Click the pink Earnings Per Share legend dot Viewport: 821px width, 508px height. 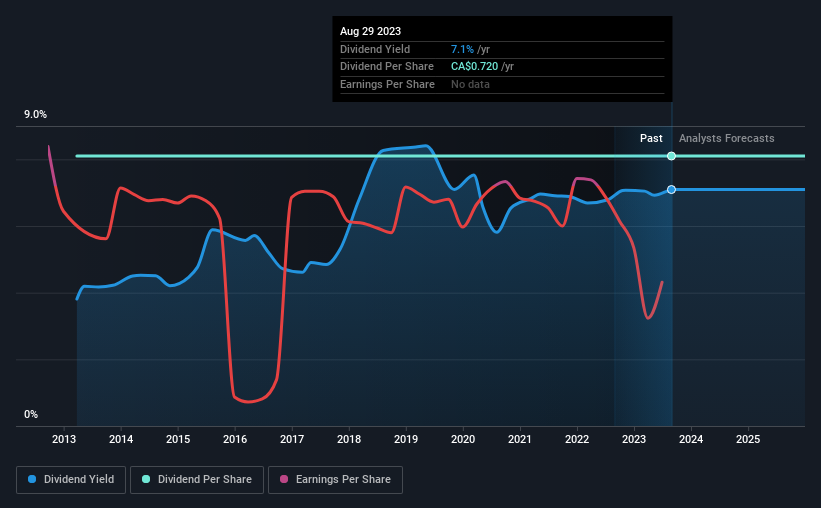(284, 479)
